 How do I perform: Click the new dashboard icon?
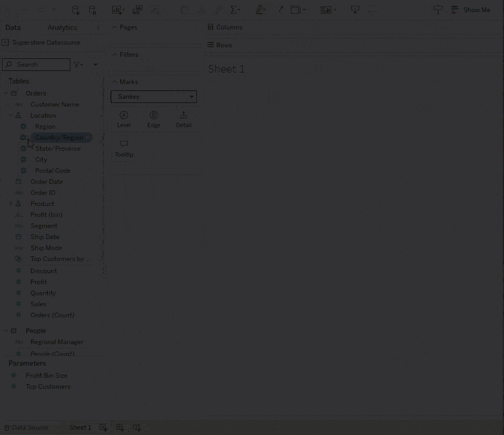(120, 428)
